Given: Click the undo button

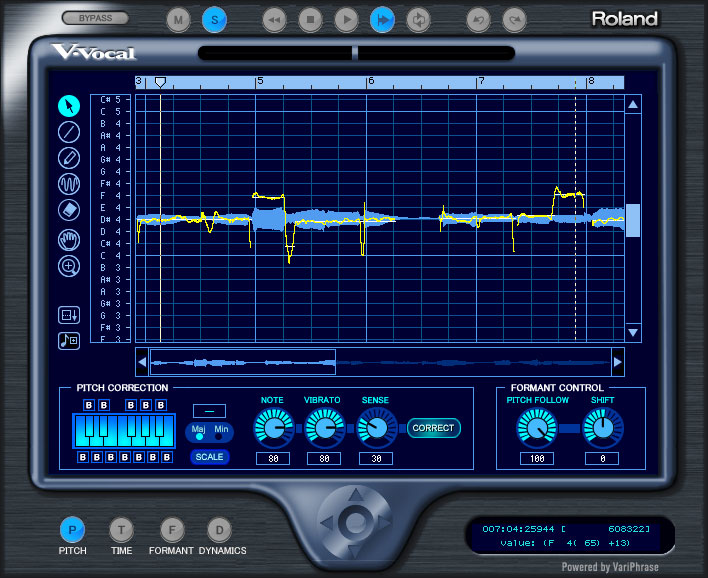Looking at the screenshot, I should (478, 20).
